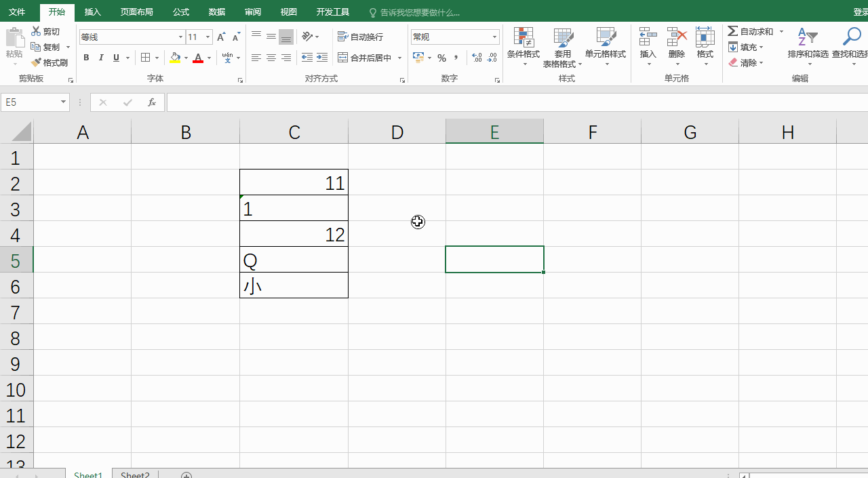Switch to the Sheet2 worksheet tab
868x478 pixels.
click(x=135, y=474)
